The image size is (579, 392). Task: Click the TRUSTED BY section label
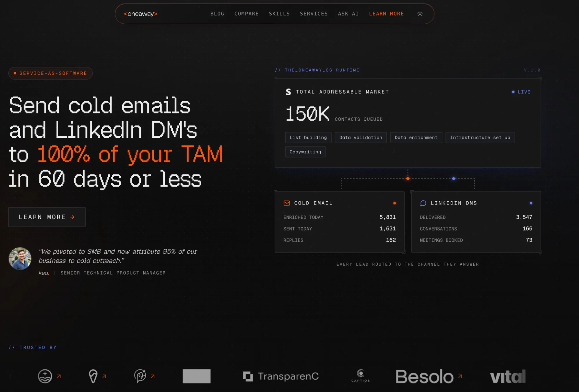click(32, 347)
